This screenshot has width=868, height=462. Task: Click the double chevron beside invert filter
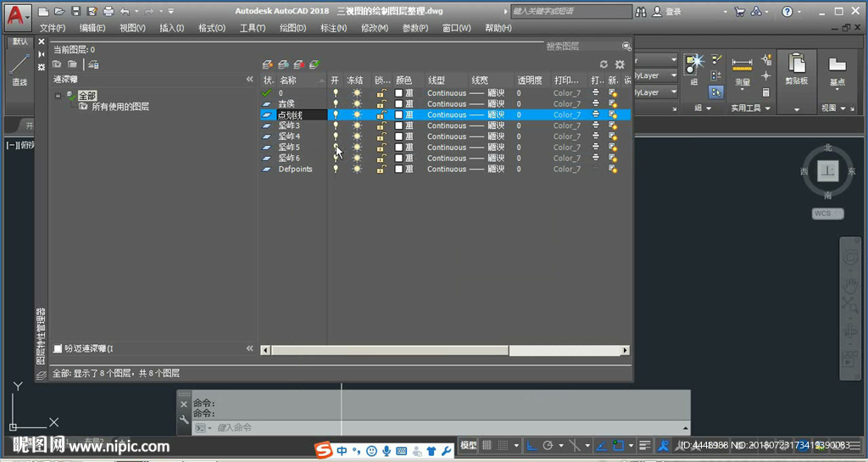point(250,348)
